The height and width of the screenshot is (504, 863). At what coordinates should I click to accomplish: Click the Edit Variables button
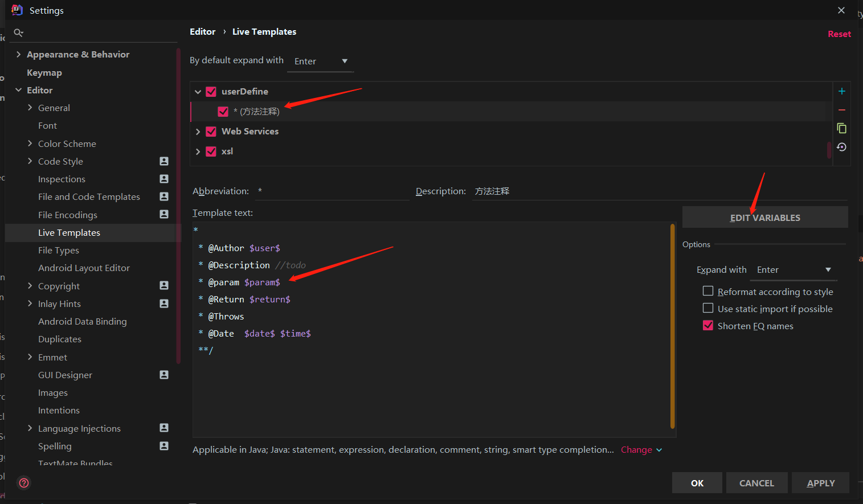click(764, 218)
